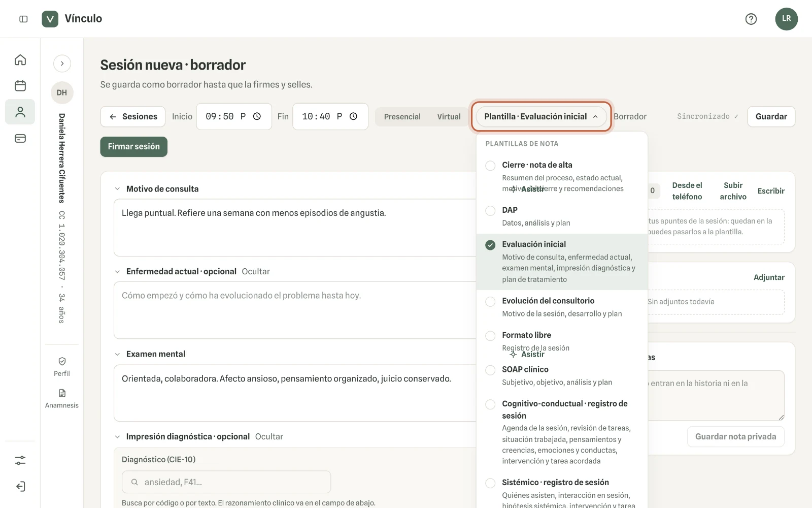
Task: Open help via question mark icon
Action: point(751,19)
